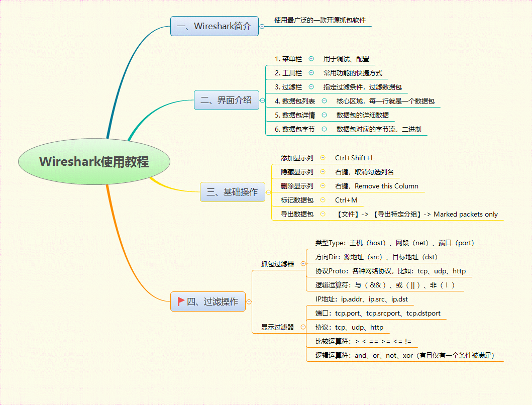
Task: Select the 常用功能的快捷方式 text
Action: pyautogui.click(x=353, y=73)
